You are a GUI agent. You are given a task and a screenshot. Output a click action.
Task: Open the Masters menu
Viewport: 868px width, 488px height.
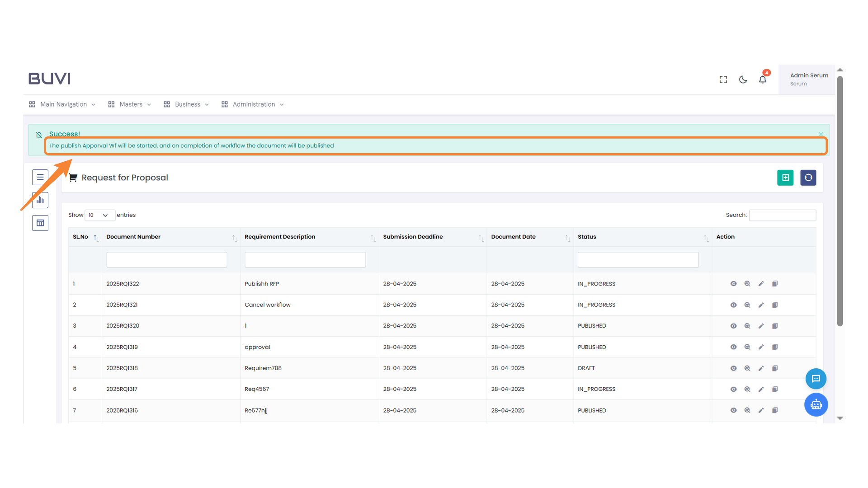(x=131, y=104)
